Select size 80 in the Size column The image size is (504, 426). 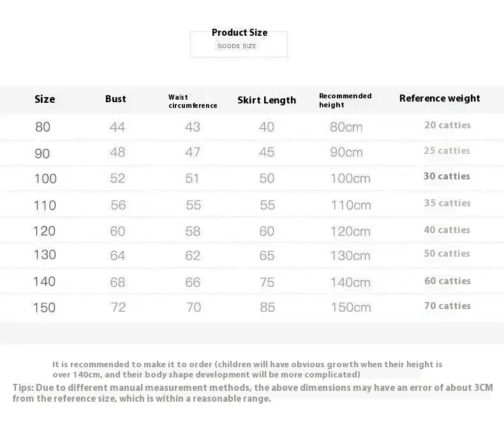pyautogui.click(x=43, y=127)
